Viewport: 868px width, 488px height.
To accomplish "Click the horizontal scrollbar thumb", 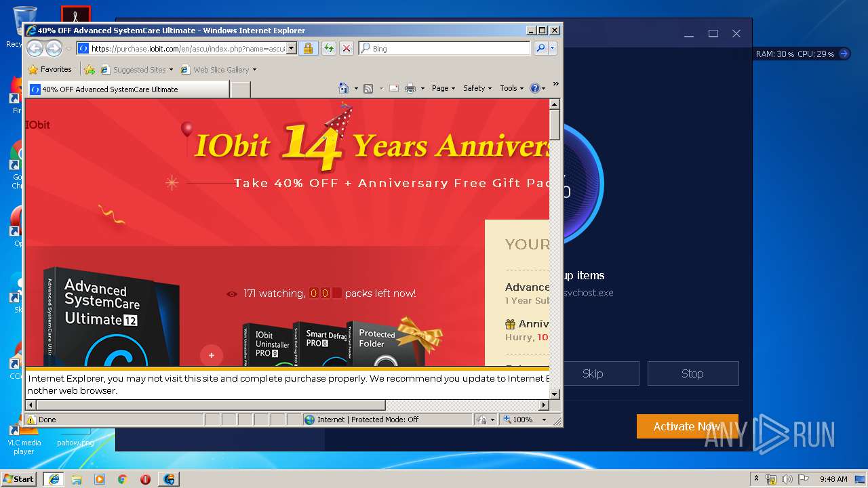I will pyautogui.click(x=211, y=405).
